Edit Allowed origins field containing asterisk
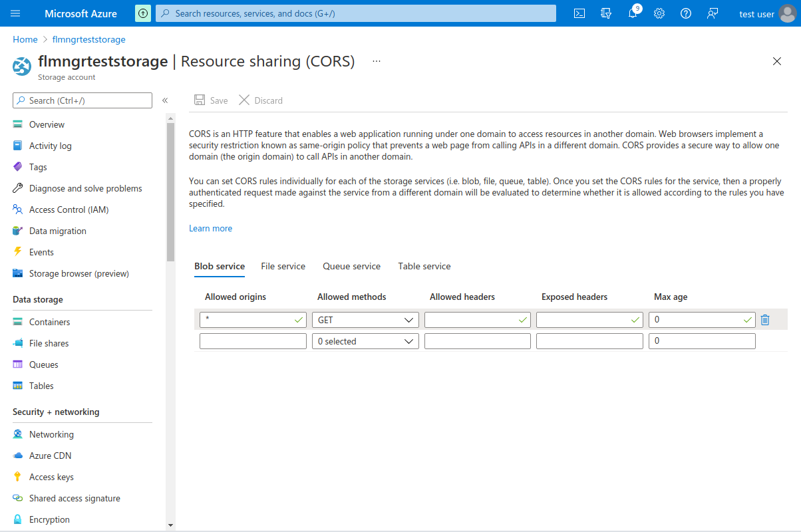The image size is (801, 532). click(x=253, y=320)
